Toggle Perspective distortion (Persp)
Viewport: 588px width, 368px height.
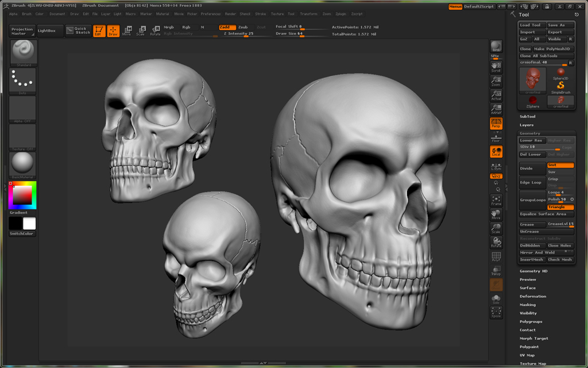(x=496, y=123)
